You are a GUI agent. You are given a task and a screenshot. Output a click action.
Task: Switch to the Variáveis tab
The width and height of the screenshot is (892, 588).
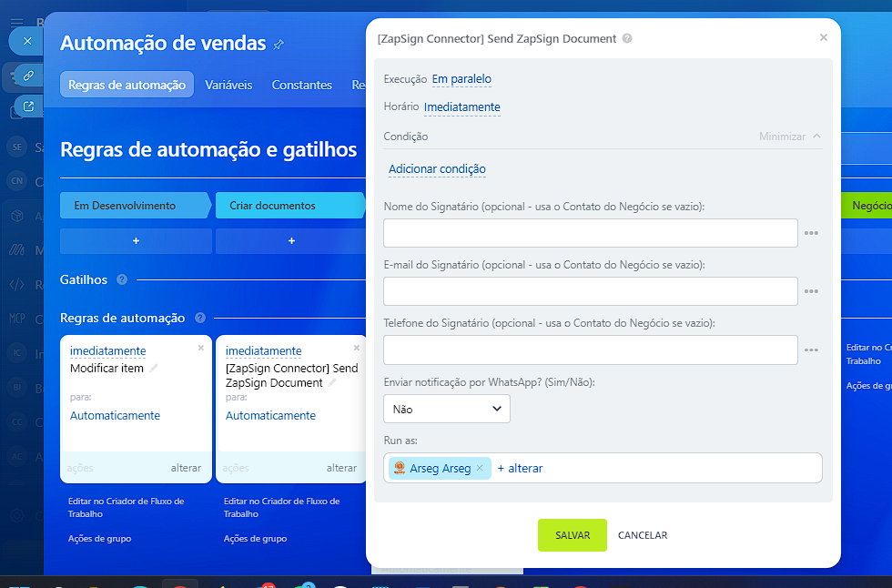click(228, 85)
